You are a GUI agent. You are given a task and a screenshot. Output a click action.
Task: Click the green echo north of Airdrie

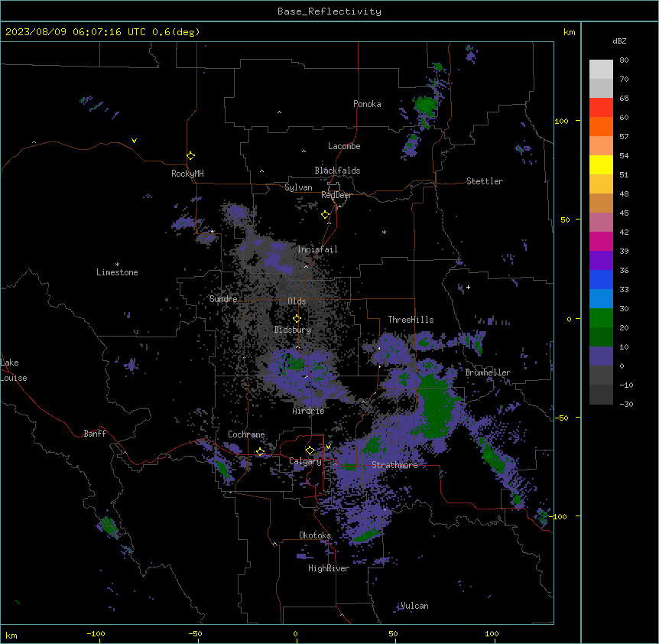(x=294, y=362)
